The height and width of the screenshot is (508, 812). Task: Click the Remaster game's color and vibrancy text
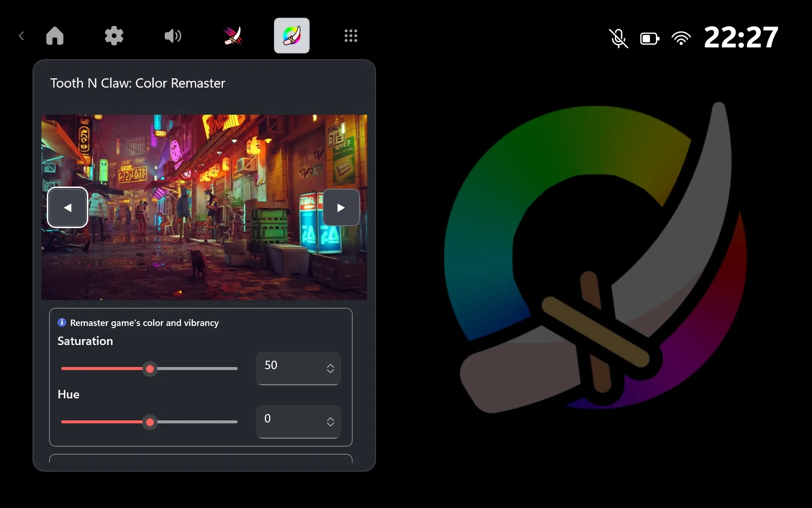[144, 323]
